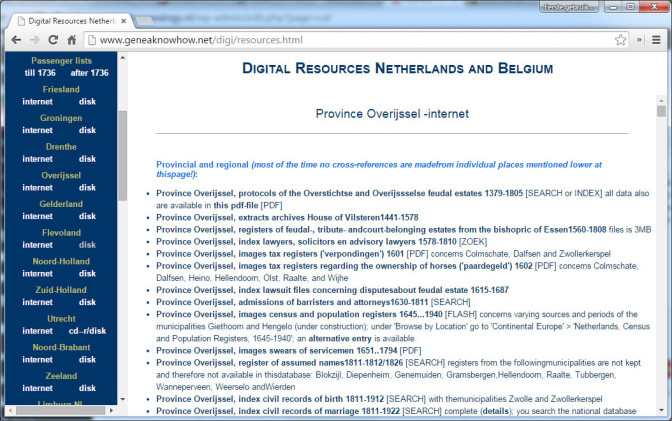
Task: Go to the browser home page
Action: coord(72,40)
